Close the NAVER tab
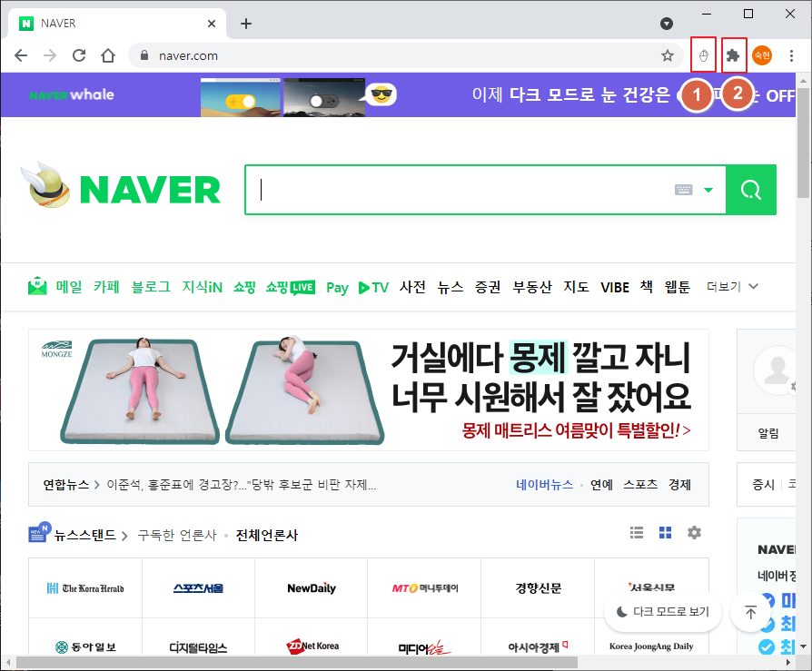The image size is (812, 671). click(212, 24)
